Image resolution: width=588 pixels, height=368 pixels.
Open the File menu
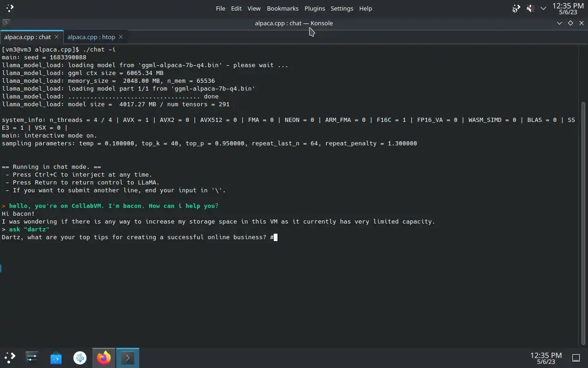(x=220, y=8)
